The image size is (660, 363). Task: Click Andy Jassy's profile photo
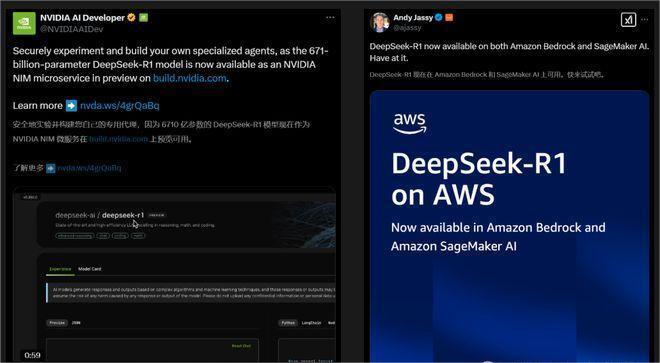tap(380, 22)
